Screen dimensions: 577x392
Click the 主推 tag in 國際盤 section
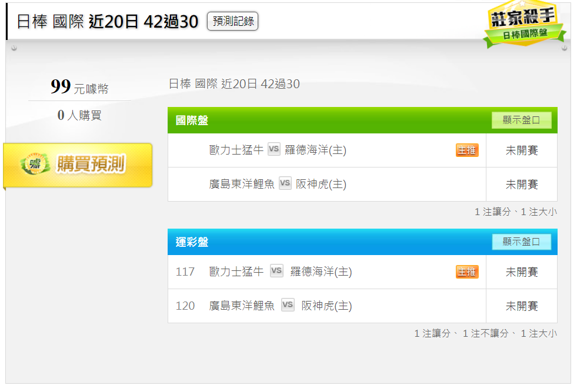tap(467, 150)
